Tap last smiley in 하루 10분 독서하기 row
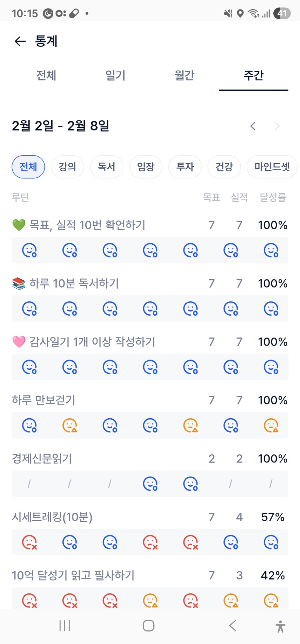Viewport: 300px width, 644px height. click(x=271, y=309)
